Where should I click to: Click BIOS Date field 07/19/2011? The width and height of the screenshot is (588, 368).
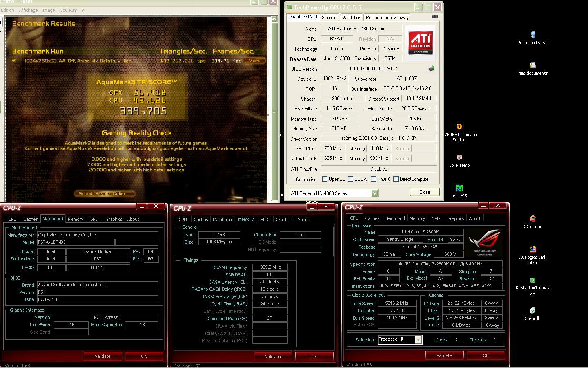point(98,300)
